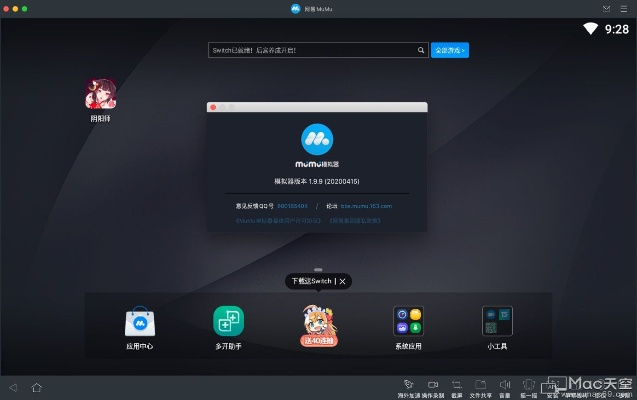637x400 pixels.
Task: Take a screenshot with 截屏
Action: (457, 388)
